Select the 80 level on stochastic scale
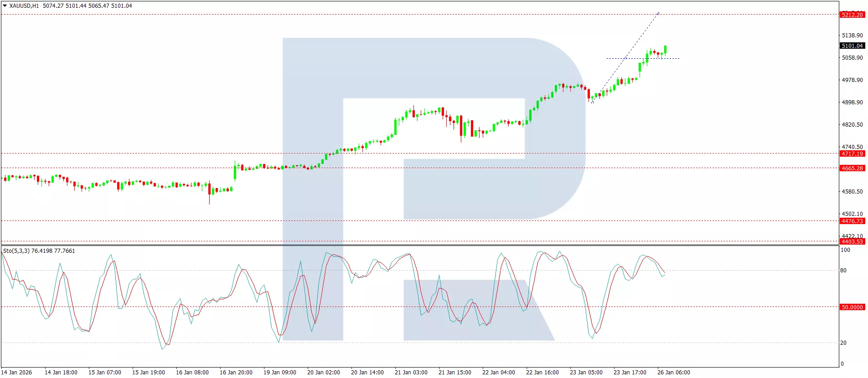This screenshot has height=378, width=868. coord(843,271)
